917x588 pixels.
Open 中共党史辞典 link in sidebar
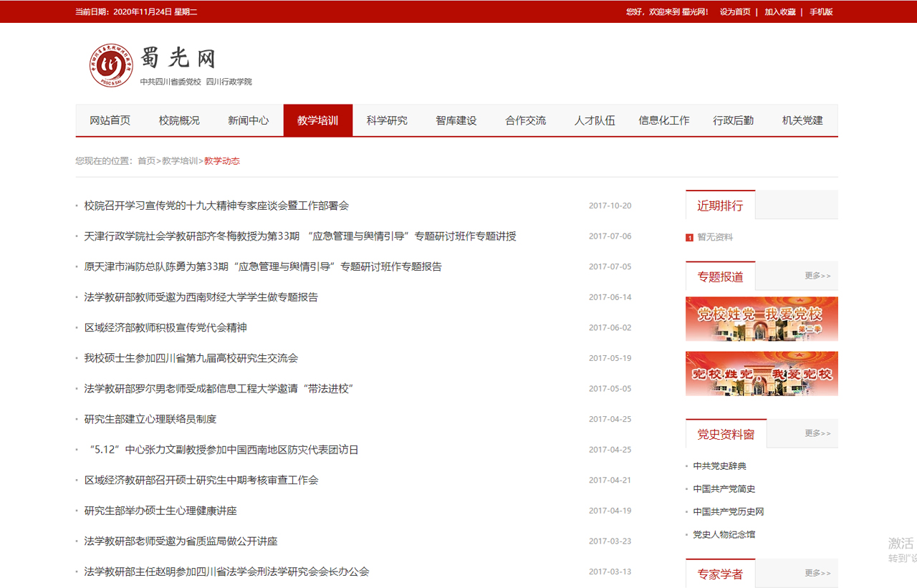point(719,466)
